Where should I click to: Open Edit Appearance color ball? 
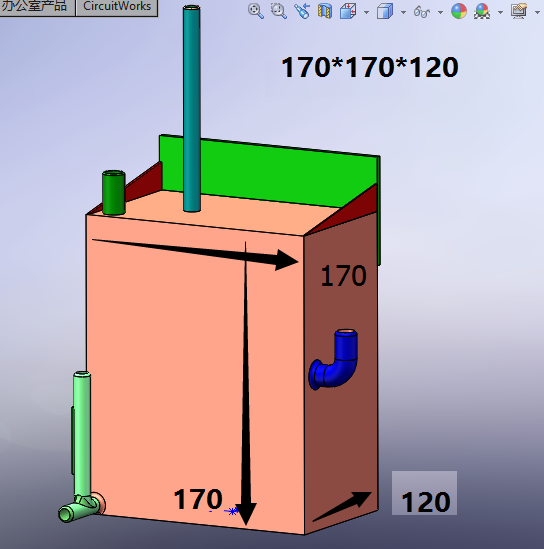click(459, 11)
